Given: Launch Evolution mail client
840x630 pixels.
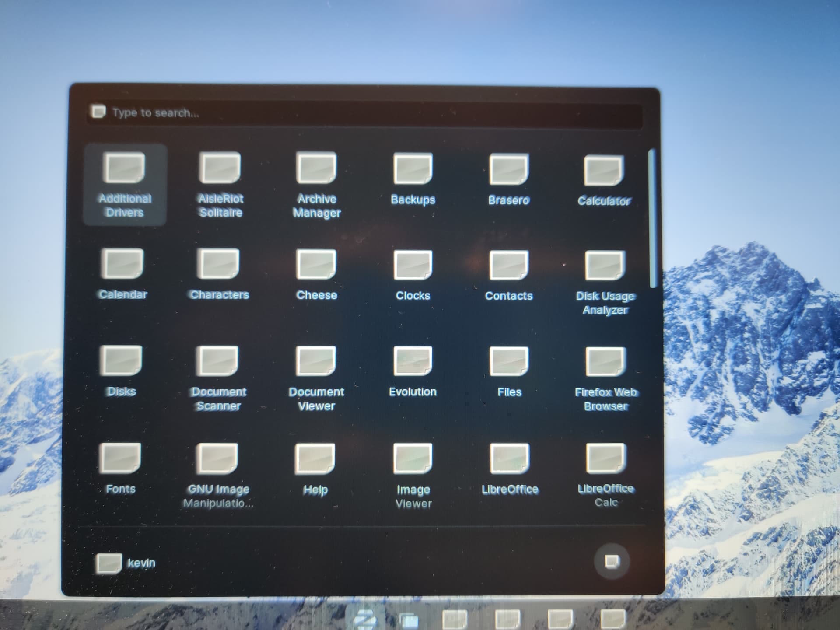Looking at the screenshot, I should (x=413, y=372).
